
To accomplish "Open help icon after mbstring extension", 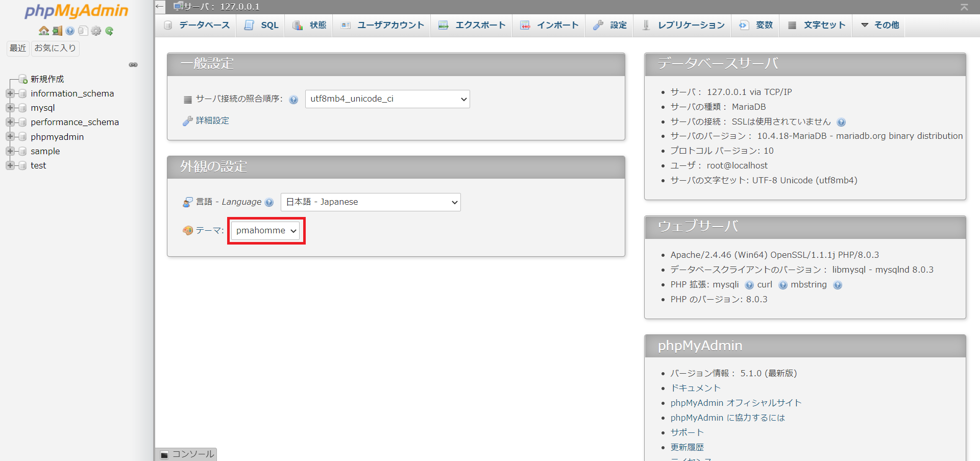I will [x=838, y=285].
